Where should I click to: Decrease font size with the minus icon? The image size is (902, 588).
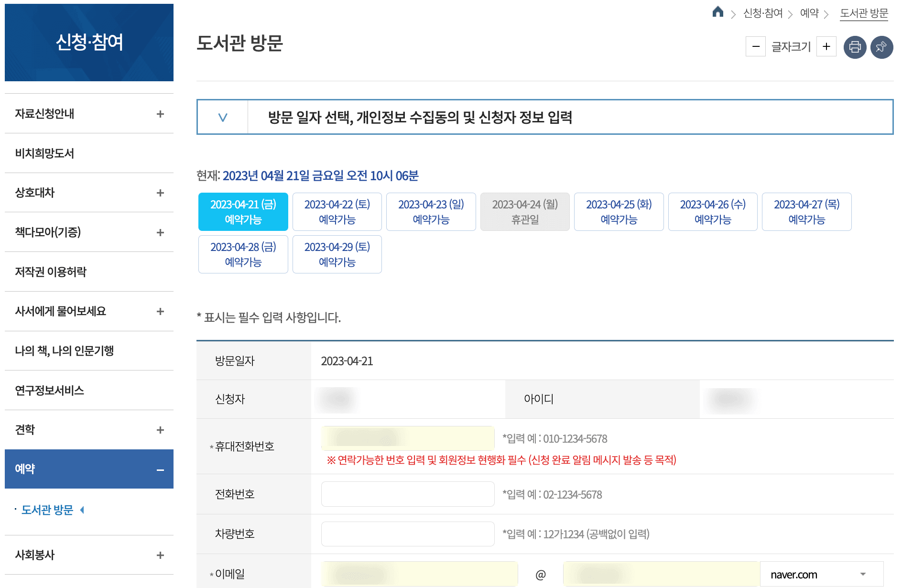click(x=756, y=46)
